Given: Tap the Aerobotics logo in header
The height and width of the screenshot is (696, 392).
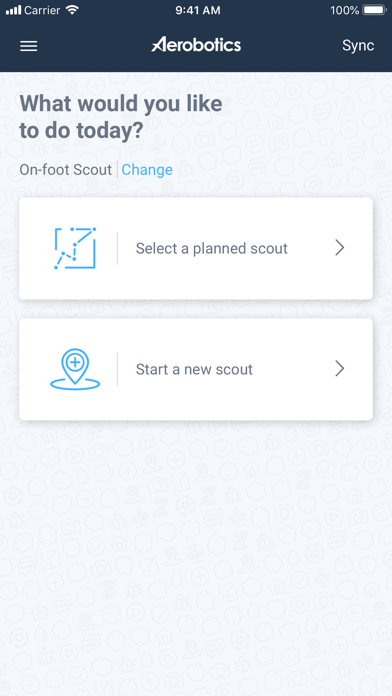Looking at the screenshot, I should click(x=196, y=45).
